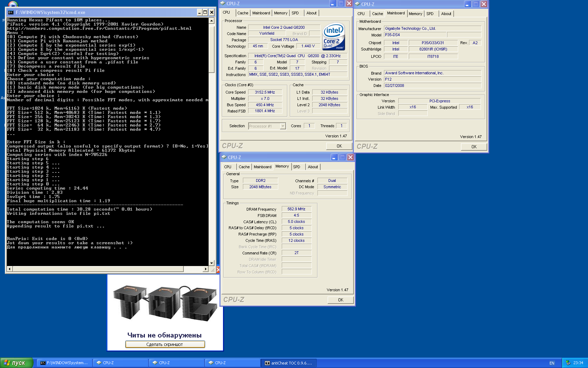Viewport: 588px width, 368px height.
Task: Click the 23:34 taskbar clock
Action: click(578, 363)
